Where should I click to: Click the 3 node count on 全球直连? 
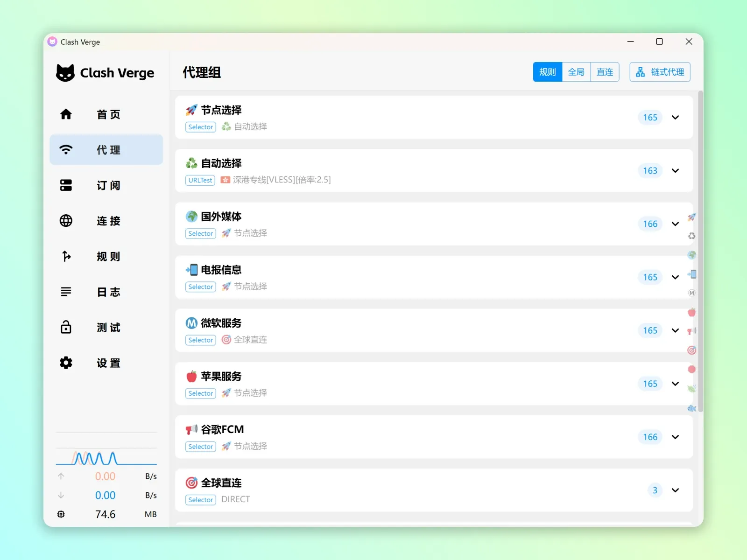click(x=655, y=490)
